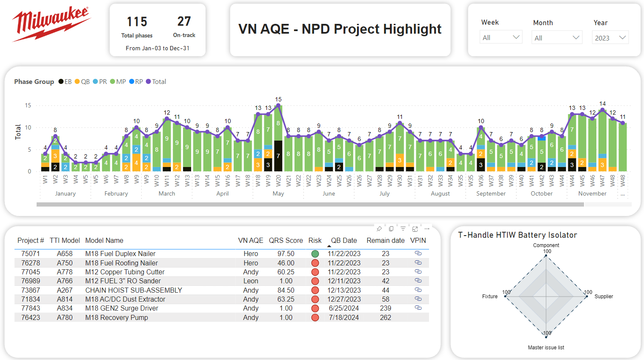Sort table by Project # column
The image size is (644, 360).
(31, 240)
